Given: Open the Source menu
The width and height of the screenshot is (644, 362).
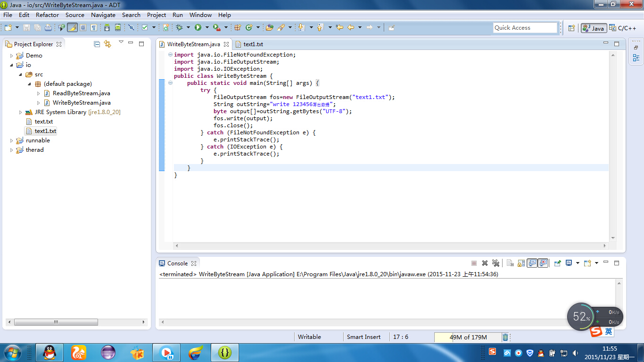Looking at the screenshot, I should click(75, 15).
